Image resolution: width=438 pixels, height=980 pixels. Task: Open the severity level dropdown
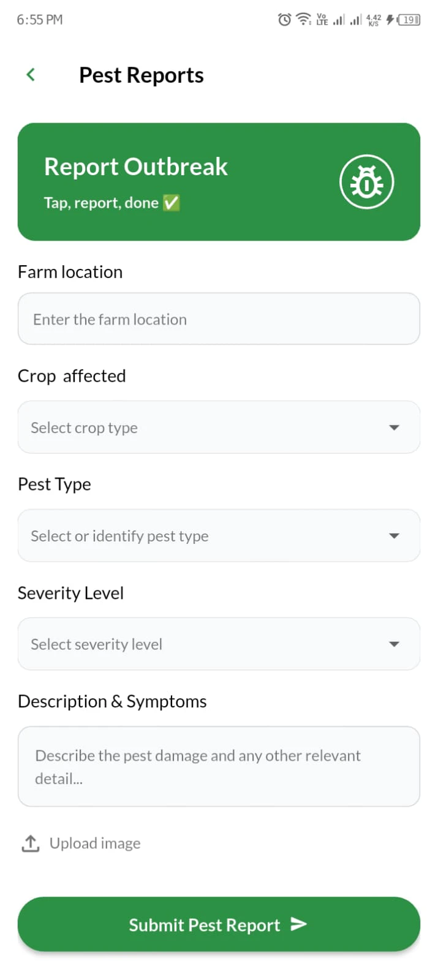tap(219, 644)
